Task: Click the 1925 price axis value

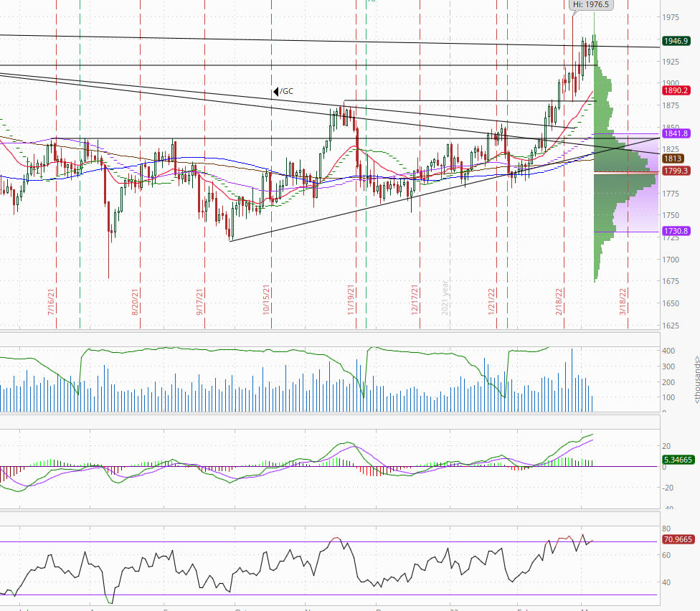Action: [671, 62]
